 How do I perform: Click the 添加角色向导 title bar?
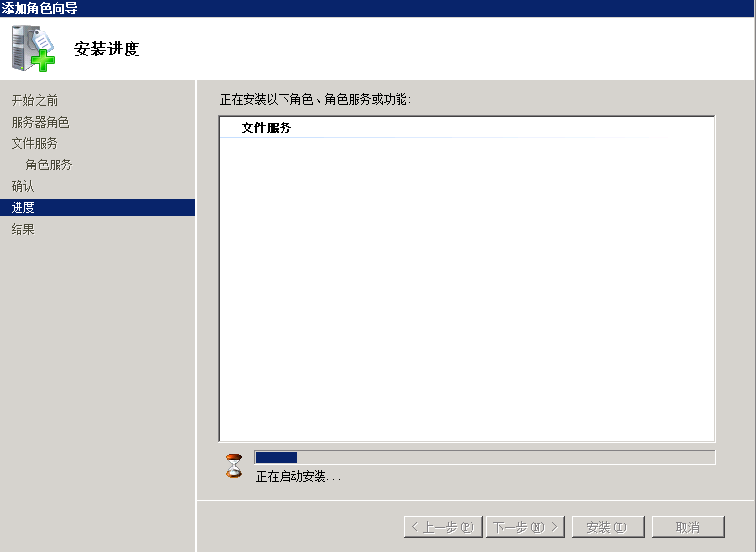click(x=377, y=8)
